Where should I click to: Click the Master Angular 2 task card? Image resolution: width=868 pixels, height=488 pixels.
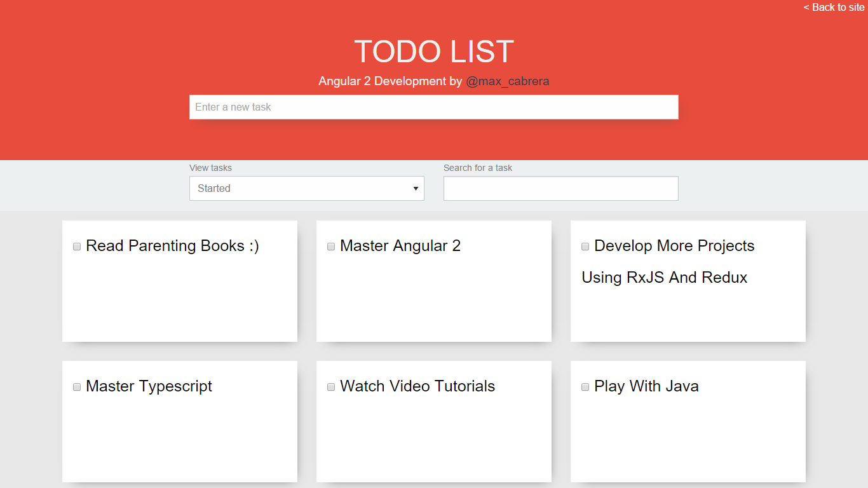tap(433, 299)
